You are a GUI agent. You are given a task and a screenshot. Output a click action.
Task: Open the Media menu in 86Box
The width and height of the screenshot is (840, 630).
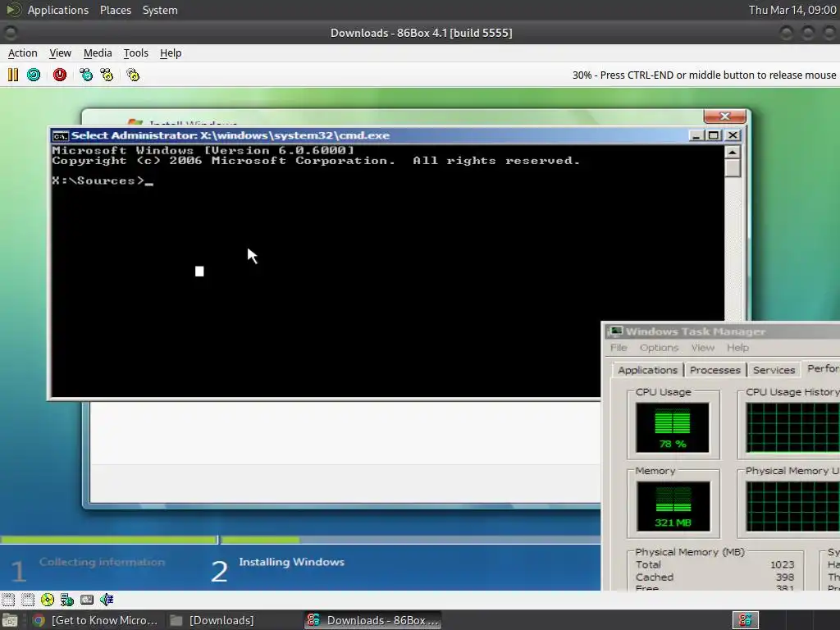click(x=98, y=53)
